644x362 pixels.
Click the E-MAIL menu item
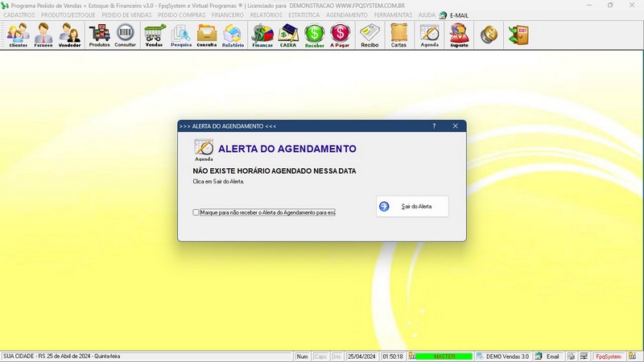tap(459, 15)
